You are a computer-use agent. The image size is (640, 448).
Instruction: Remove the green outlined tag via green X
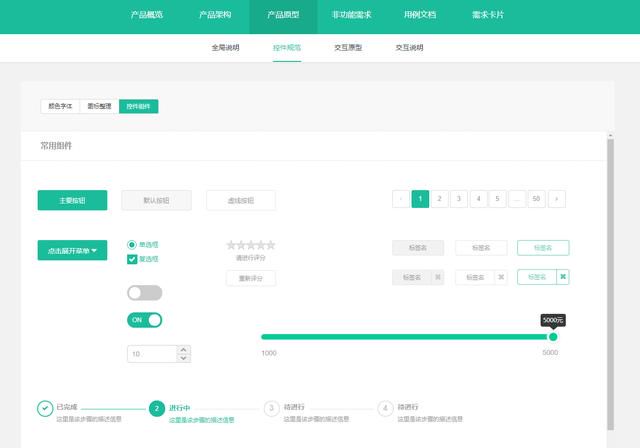(563, 277)
